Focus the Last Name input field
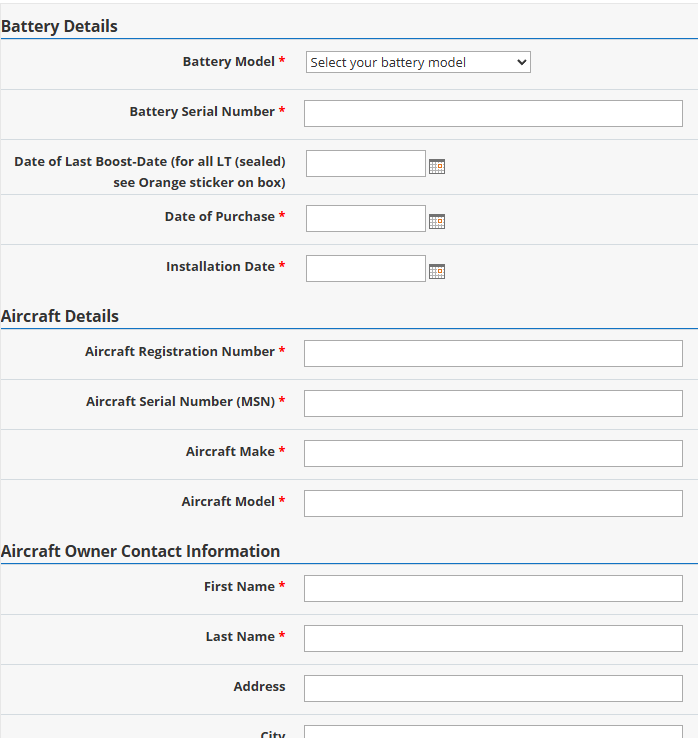The width and height of the screenshot is (698, 738). 493,638
